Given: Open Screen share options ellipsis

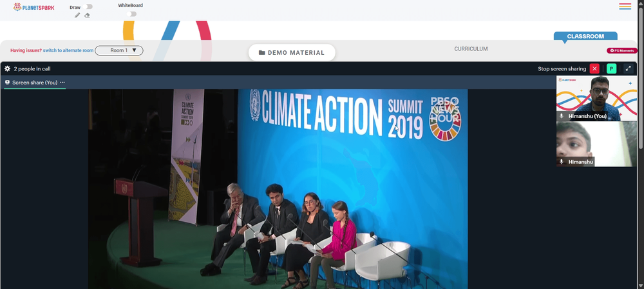Looking at the screenshot, I should pyautogui.click(x=62, y=83).
